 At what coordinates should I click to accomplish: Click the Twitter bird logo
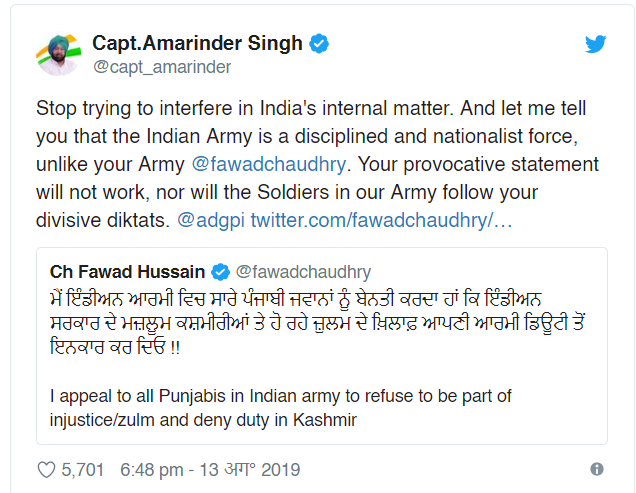point(596,45)
